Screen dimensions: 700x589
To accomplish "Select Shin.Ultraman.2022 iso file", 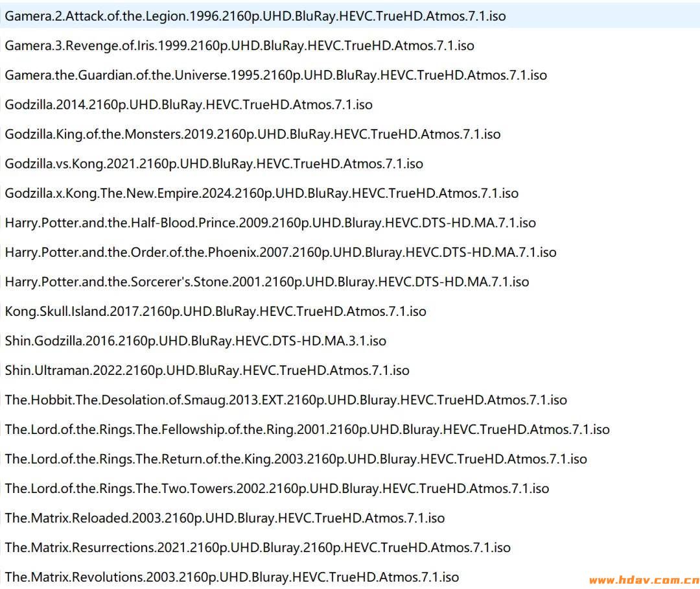I will pos(207,370).
